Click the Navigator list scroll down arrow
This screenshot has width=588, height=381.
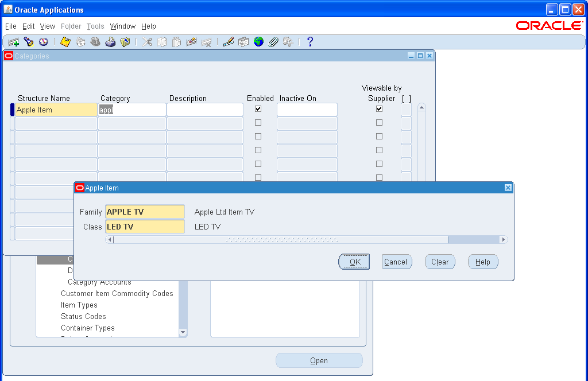coord(183,332)
